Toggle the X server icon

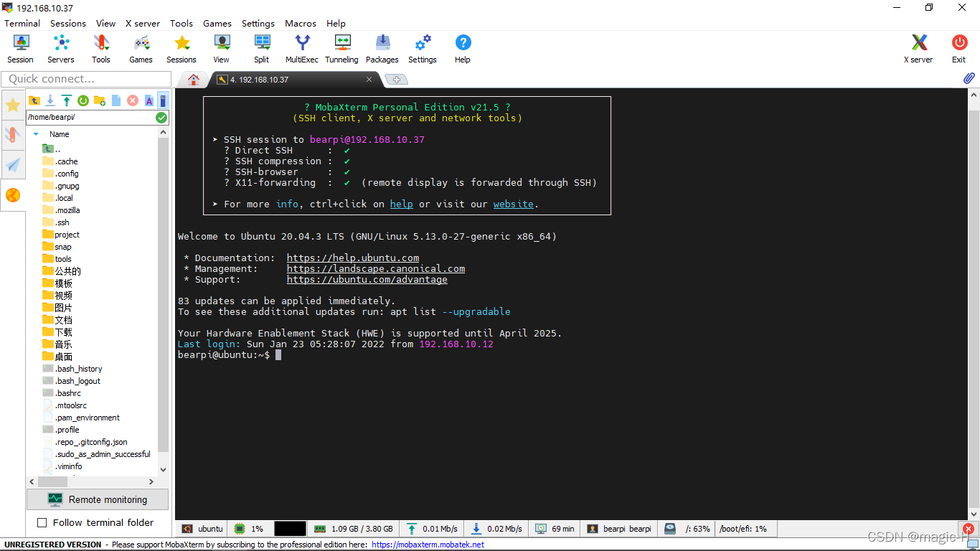pos(919,50)
